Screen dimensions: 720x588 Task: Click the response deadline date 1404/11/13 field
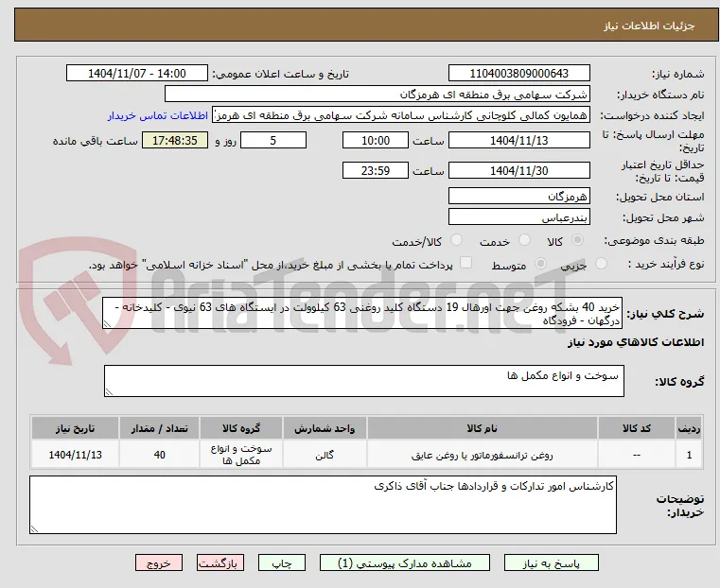pos(518,140)
